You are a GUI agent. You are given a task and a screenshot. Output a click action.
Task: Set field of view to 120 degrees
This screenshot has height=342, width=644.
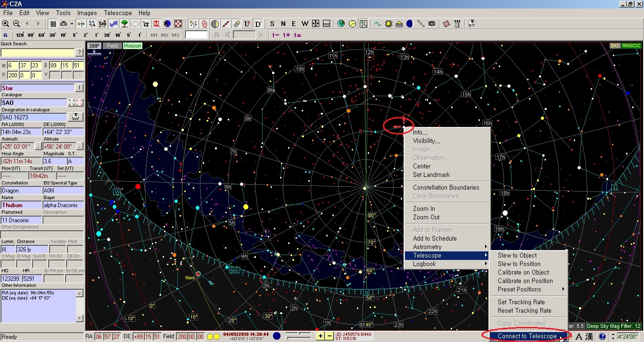click(x=20, y=35)
